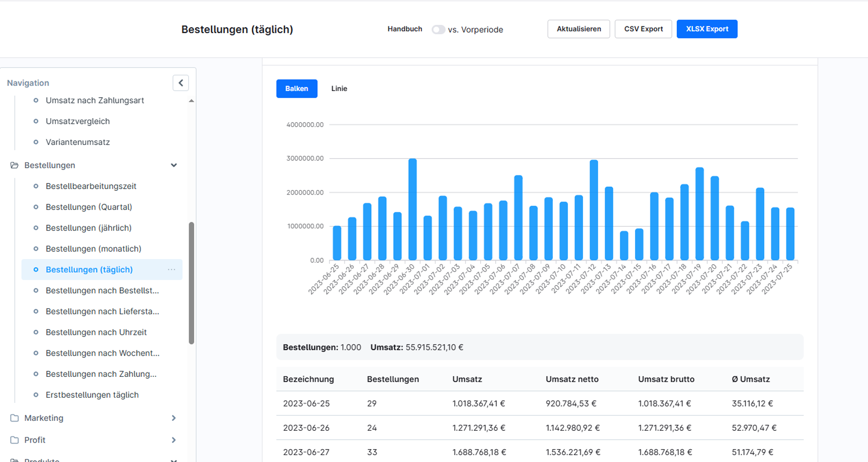The width and height of the screenshot is (868, 462).
Task: Click the Profit folder icon
Action: 15,440
